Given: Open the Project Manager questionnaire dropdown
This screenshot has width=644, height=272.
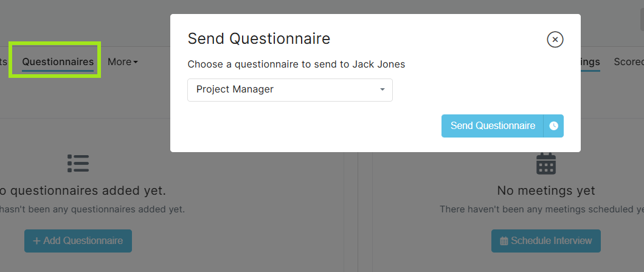Looking at the screenshot, I should coord(290,90).
